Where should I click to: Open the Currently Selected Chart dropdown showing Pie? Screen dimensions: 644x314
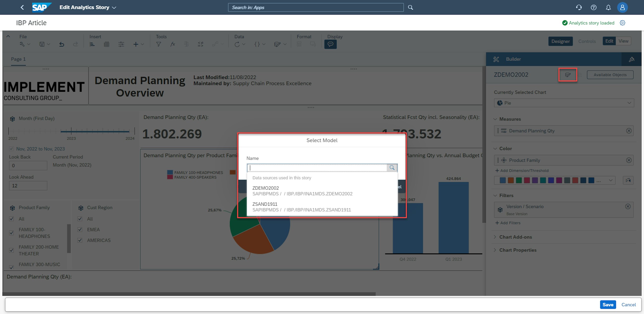564,103
